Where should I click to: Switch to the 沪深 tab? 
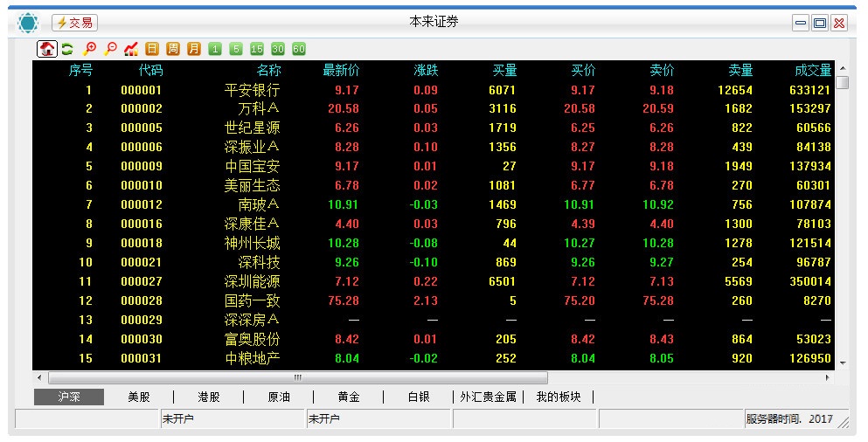pyautogui.click(x=69, y=397)
